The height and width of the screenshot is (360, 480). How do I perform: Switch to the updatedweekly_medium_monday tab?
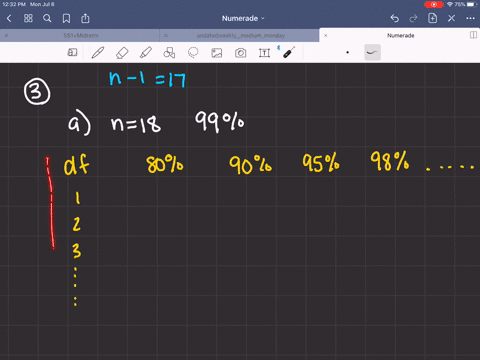tap(240, 35)
